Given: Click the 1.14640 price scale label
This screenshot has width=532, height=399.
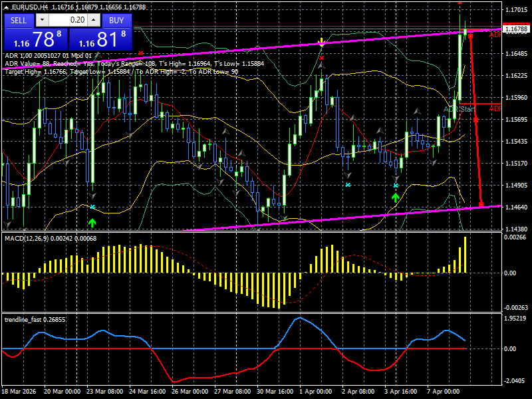Looking at the screenshot, I should (x=517, y=207).
